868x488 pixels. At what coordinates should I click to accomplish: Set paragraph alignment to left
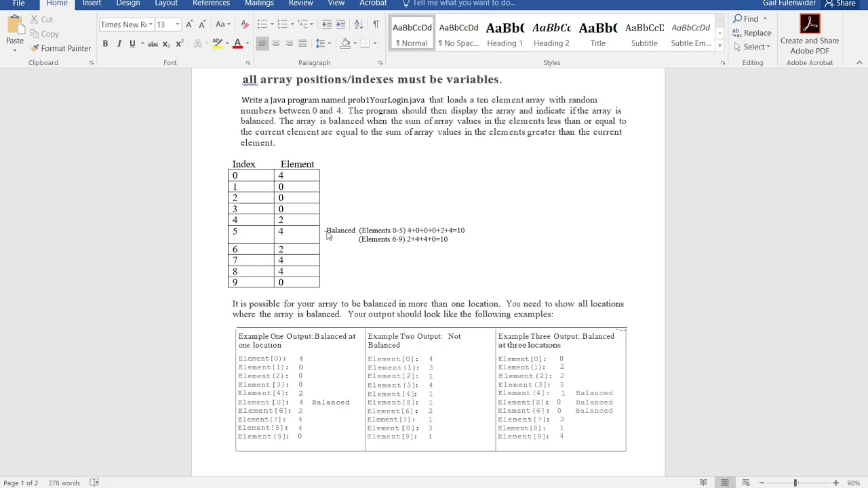(x=262, y=44)
